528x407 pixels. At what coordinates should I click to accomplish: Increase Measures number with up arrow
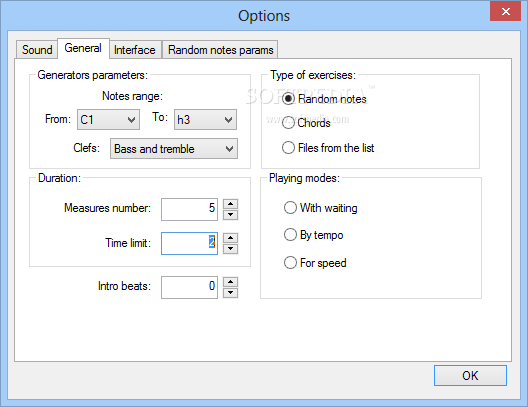(231, 204)
